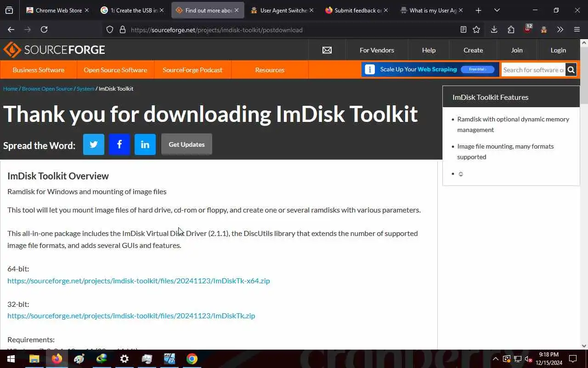
Task: Click Create in the header
Action: point(473,50)
